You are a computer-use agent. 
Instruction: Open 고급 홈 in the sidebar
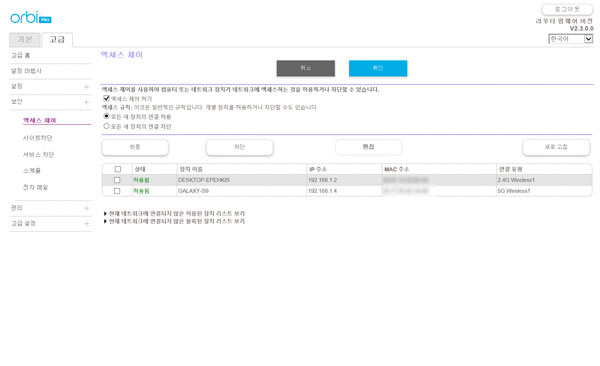pos(21,56)
